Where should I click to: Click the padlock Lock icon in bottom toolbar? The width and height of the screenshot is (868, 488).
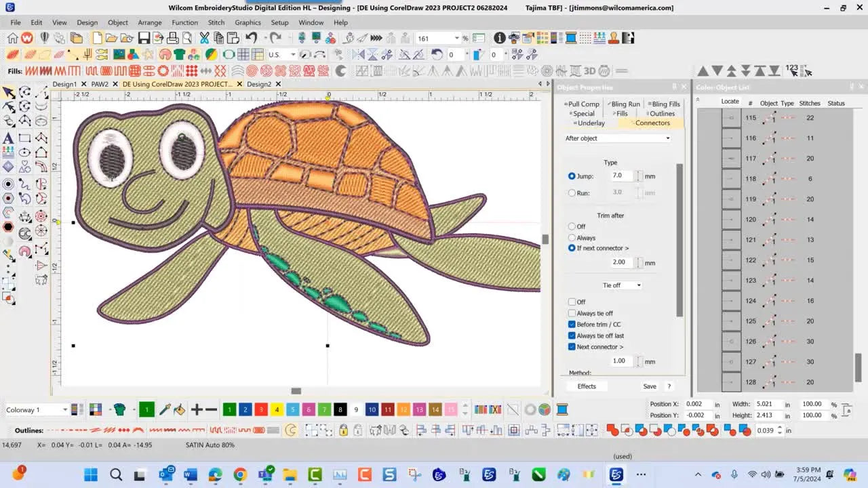[343, 430]
